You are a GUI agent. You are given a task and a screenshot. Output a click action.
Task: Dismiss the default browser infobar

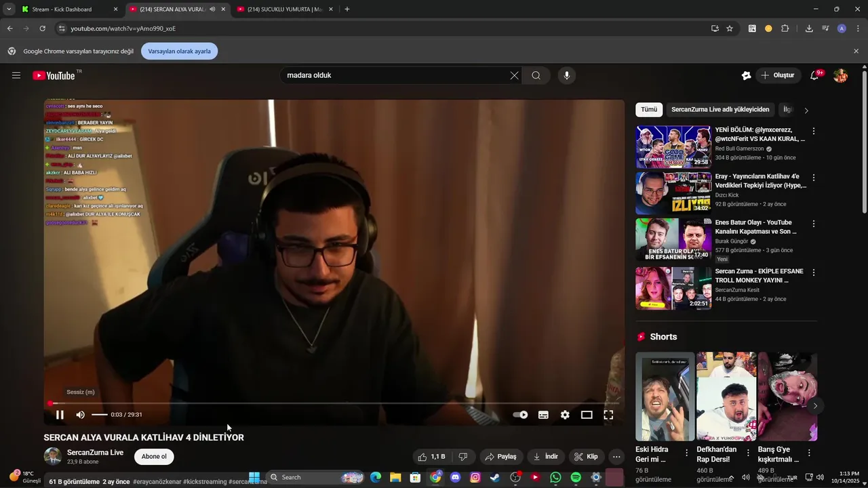click(856, 51)
